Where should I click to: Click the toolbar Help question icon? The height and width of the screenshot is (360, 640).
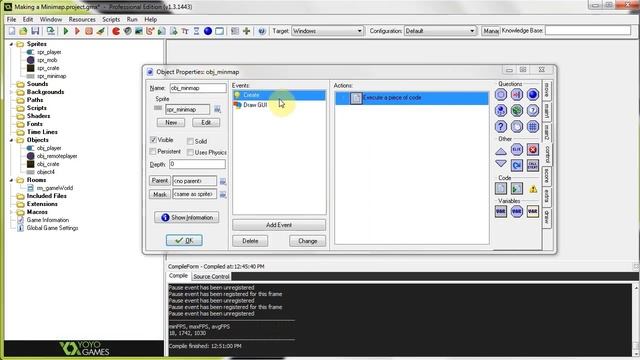[262, 31]
